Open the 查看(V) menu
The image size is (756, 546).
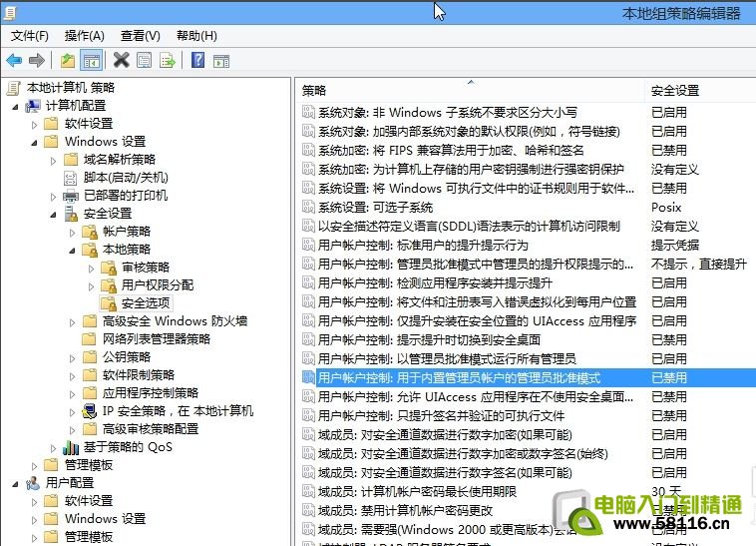point(139,36)
